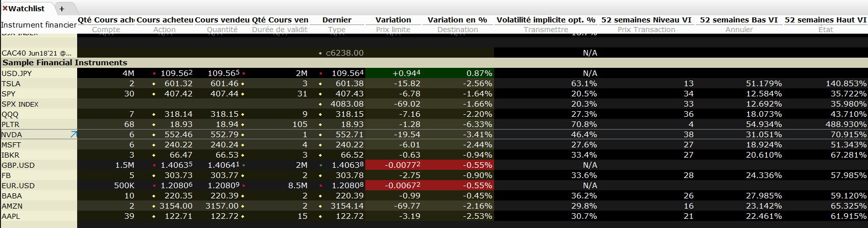The height and width of the screenshot is (228, 868).
Task: Select the CAC40 Jun18'21 futures row
Action: (x=37, y=53)
